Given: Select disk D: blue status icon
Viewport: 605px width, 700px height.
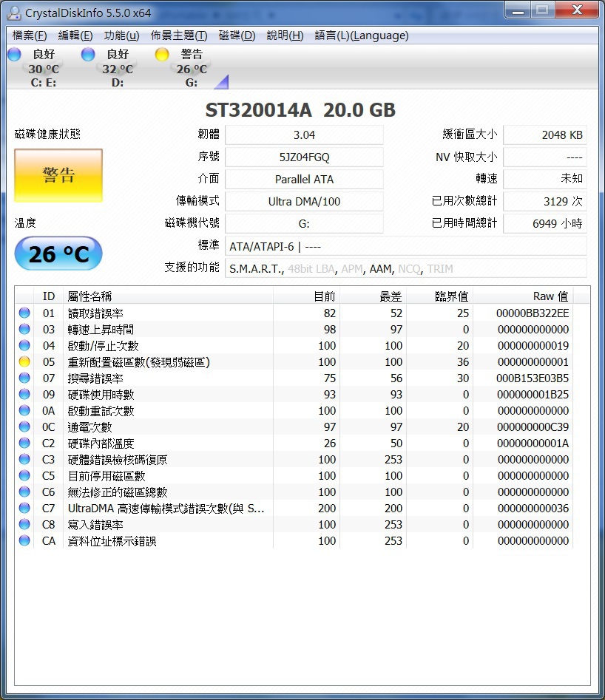Looking at the screenshot, I should pyautogui.click(x=88, y=55).
